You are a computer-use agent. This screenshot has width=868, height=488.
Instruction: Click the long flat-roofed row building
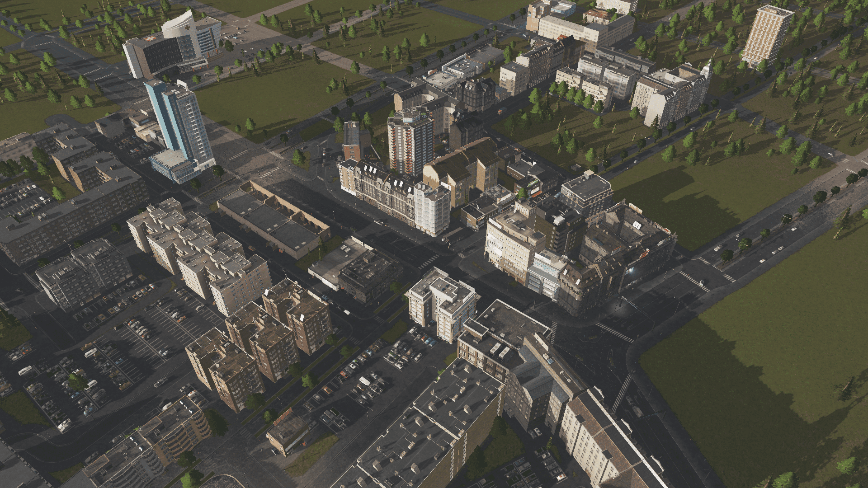click(274, 219)
